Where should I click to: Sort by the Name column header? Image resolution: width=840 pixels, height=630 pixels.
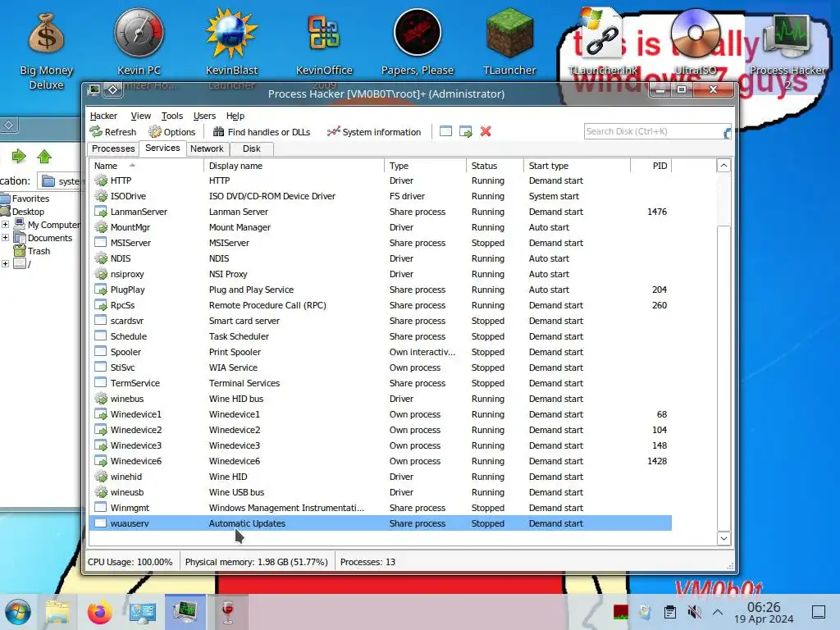(146, 166)
